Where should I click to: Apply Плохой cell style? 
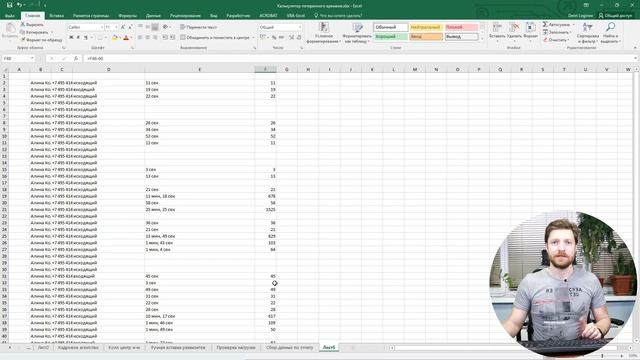(x=461, y=27)
